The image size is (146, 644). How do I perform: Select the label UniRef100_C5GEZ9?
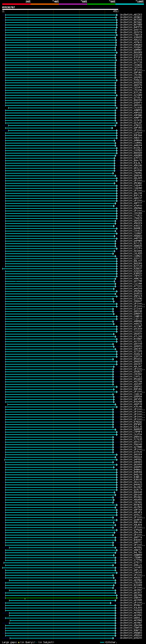click(131, 218)
